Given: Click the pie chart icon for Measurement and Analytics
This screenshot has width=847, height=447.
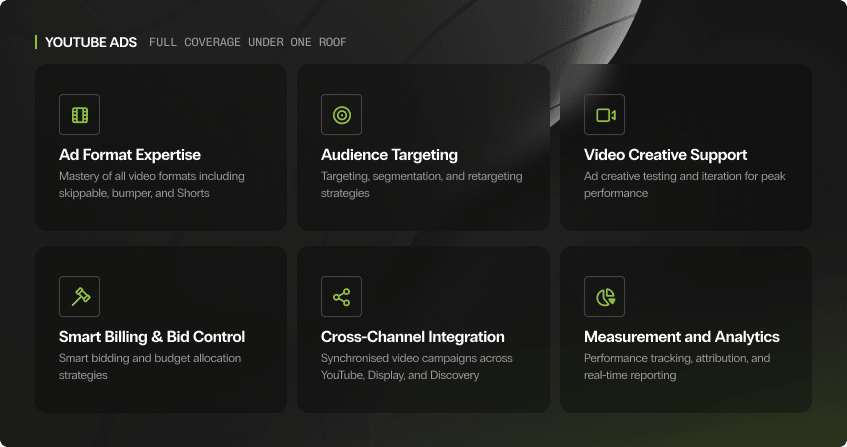Looking at the screenshot, I should pyautogui.click(x=604, y=296).
